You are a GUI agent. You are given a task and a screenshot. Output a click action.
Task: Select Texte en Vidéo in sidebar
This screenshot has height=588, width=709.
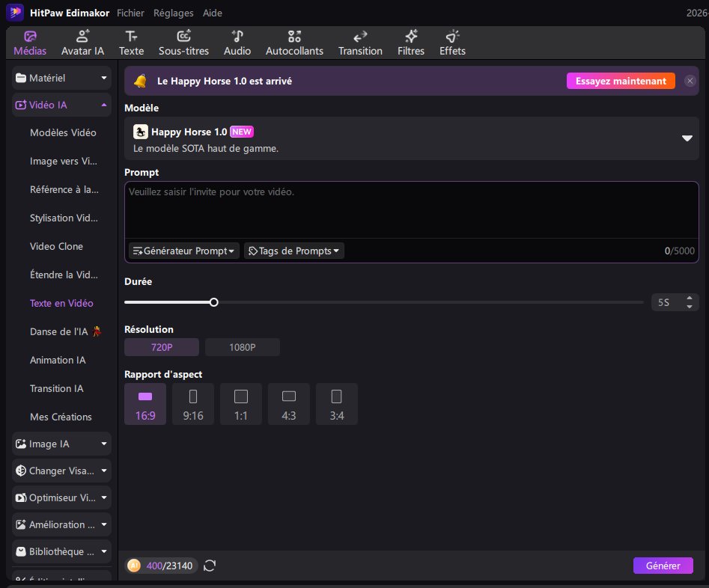coord(61,303)
